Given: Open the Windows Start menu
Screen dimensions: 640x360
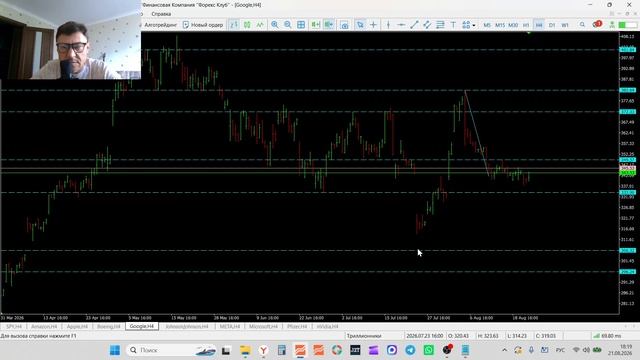Looking at the screenshot, I should point(115,350).
